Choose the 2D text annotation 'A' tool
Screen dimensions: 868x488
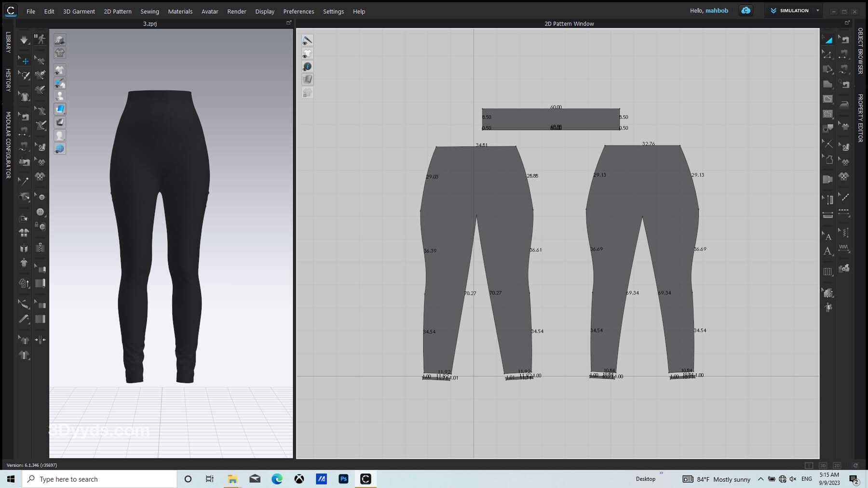click(827, 251)
